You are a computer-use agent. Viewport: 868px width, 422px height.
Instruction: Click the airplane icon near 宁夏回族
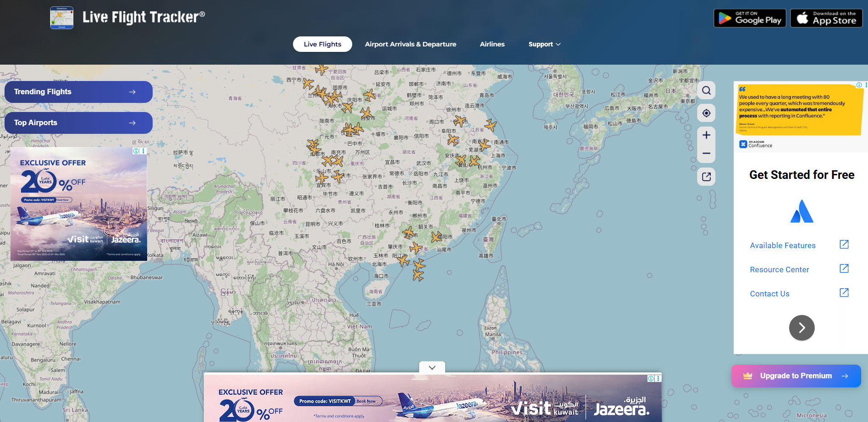tap(322, 70)
